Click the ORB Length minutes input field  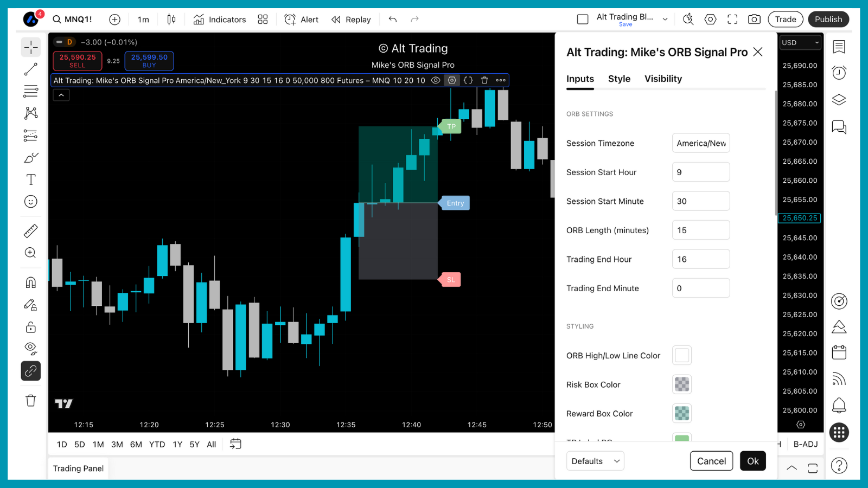701,230
